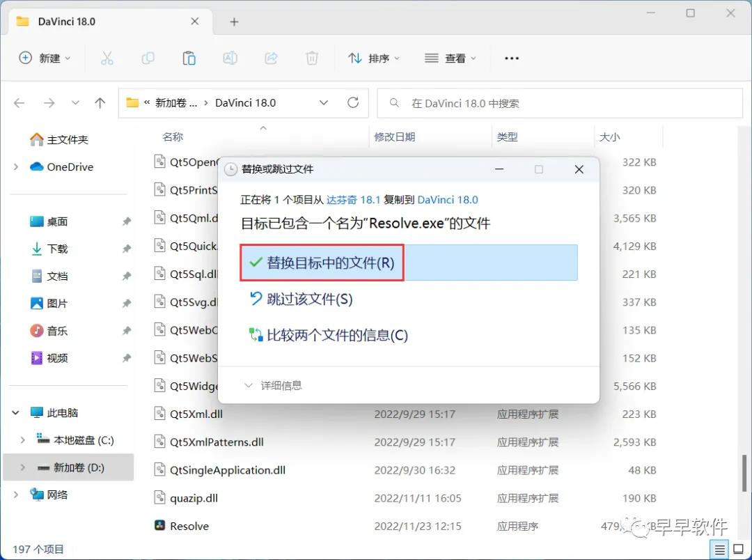Expand address bar history dropdown
The image size is (752, 560).
tap(324, 102)
